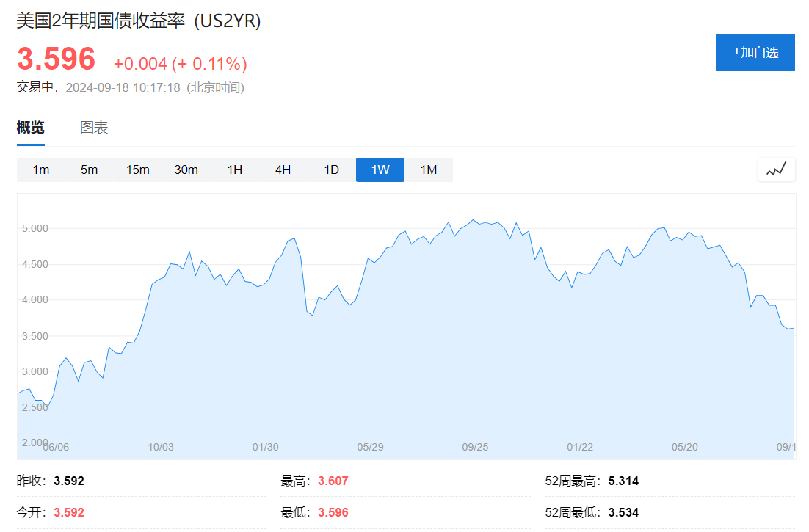
Task: Switch to the 概览 tab
Action: point(30,128)
